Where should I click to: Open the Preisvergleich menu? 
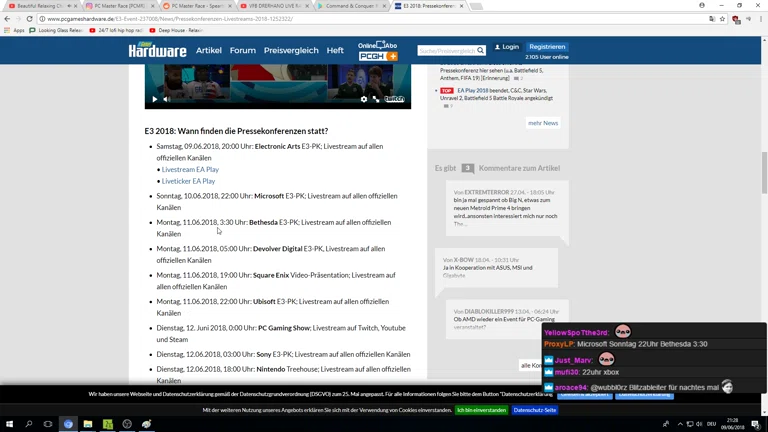pos(291,50)
